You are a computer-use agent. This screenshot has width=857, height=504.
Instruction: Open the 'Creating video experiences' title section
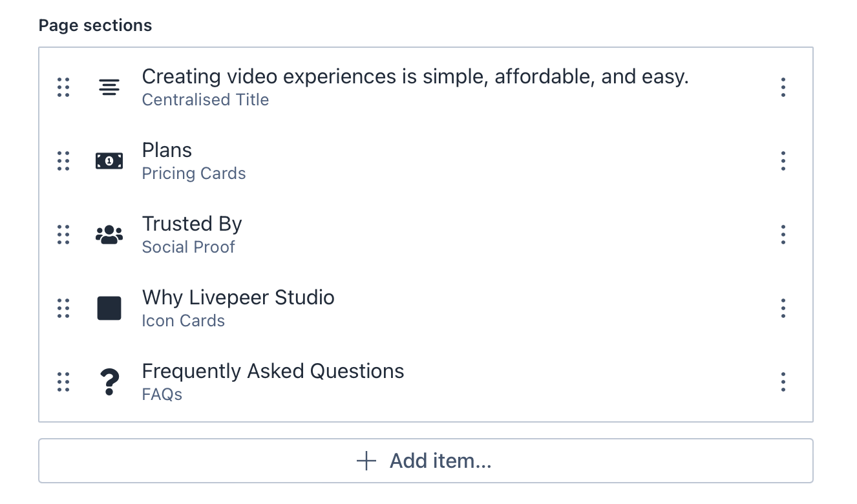click(x=415, y=77)
